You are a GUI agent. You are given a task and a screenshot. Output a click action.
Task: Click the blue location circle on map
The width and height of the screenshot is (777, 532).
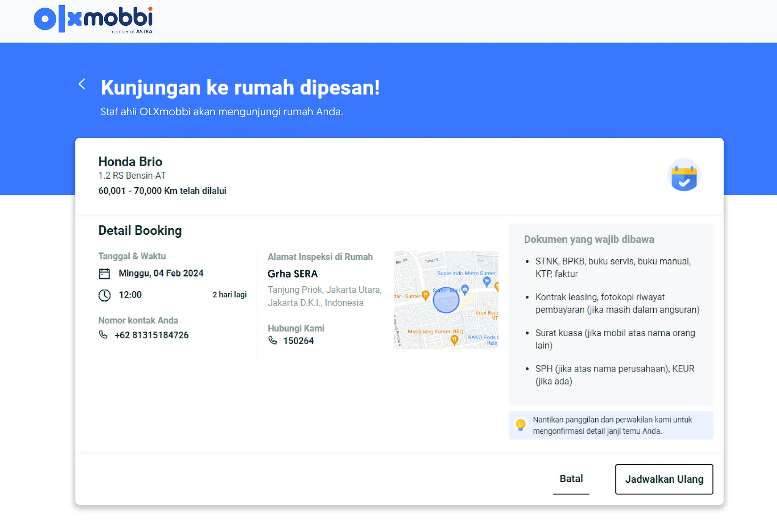pyautogui.click(x=446, y=300)
